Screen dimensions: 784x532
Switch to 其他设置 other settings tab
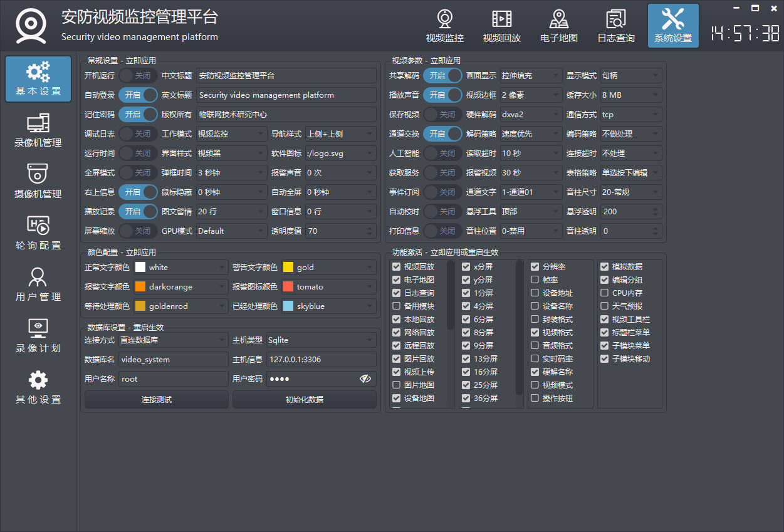coord(38,387)
